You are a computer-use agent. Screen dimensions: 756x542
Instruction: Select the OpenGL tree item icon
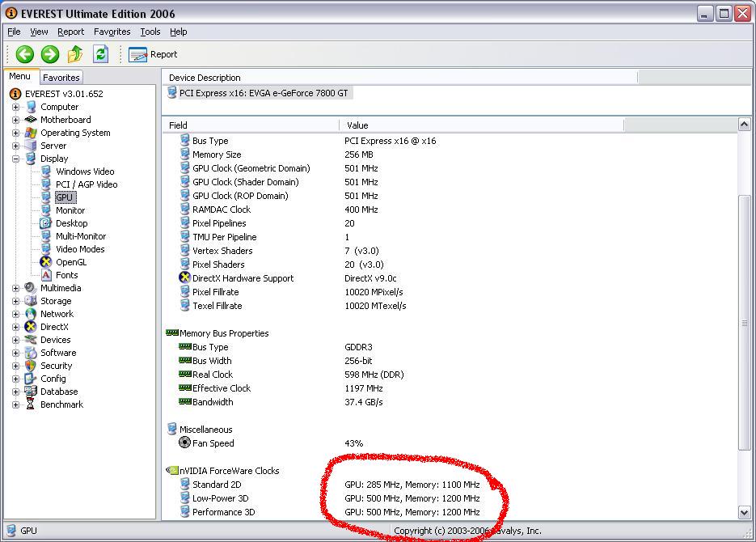46,262
